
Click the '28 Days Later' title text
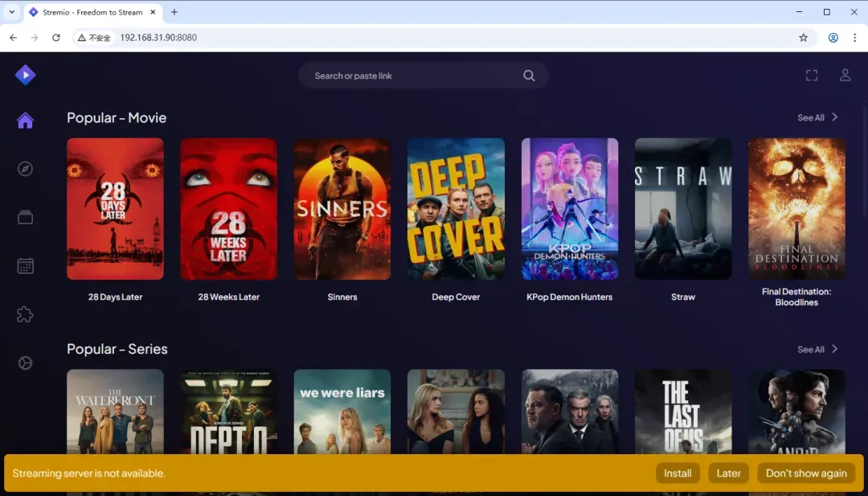[115, 297]
